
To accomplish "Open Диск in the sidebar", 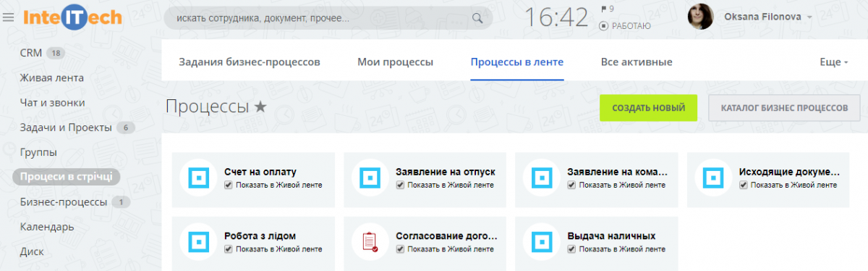I will click(x=33, y=251).
